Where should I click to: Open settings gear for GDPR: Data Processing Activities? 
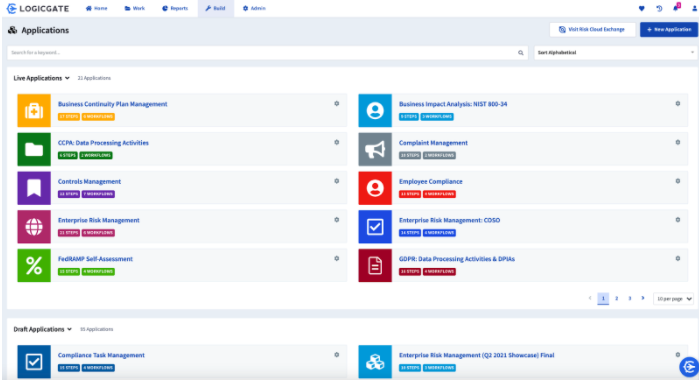(x=678, y=259)
